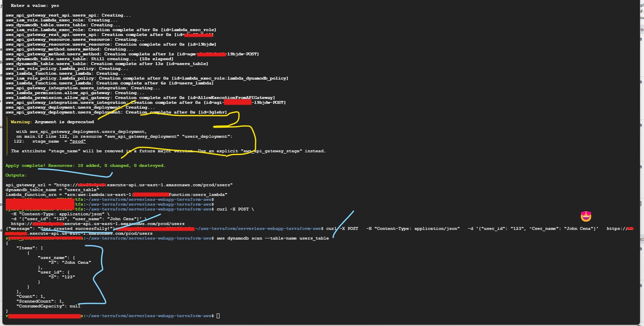Image resolution: width=644 pixels, height=326 pixels.
Task: Click the "[id=lambda_exec_role:lambda_dynamodb_policy]" line
Action: (x=147, y=78)
